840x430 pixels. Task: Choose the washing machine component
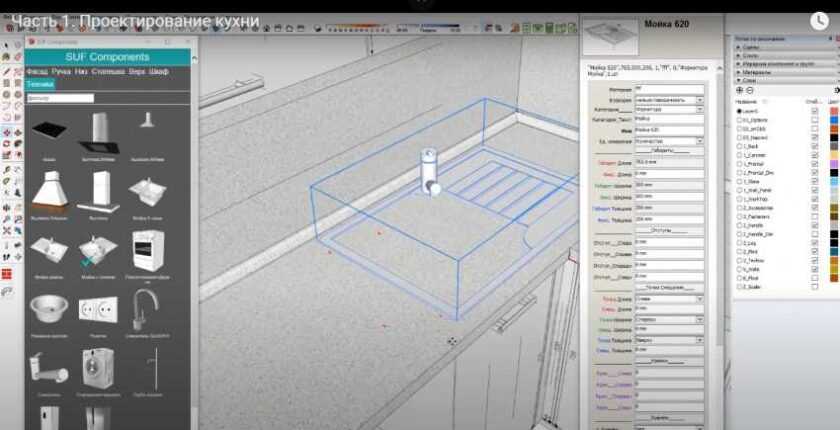(x=98, y=367)
